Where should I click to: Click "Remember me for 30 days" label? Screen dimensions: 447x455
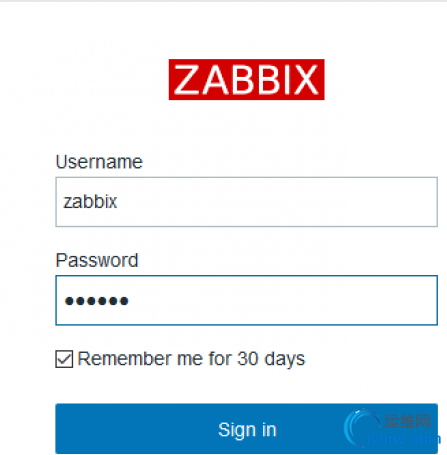pos(191,359)
